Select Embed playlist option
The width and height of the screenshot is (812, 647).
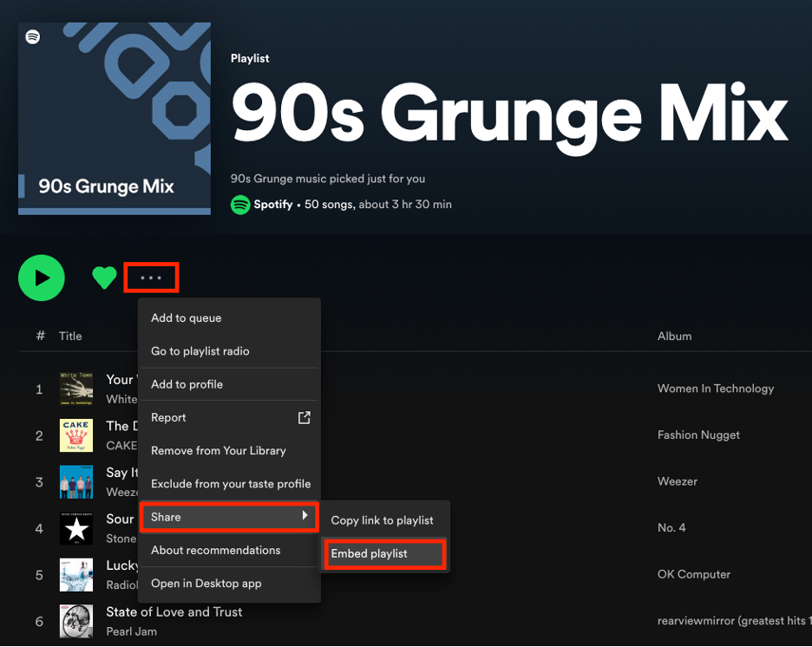[x=370, y=553]
